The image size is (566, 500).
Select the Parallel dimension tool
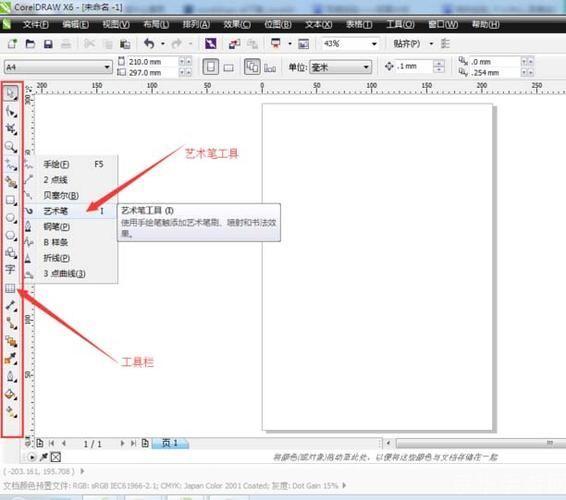11,306
